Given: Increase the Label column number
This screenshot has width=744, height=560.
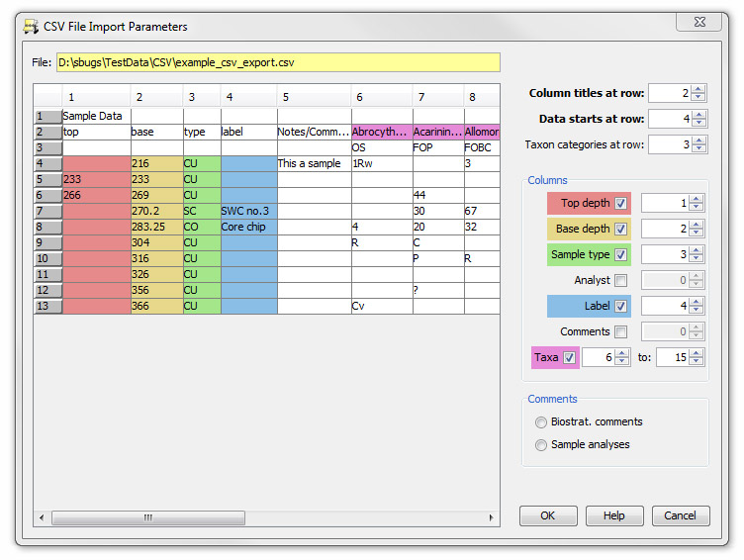Looking at the screenshot, I should 696,302.
